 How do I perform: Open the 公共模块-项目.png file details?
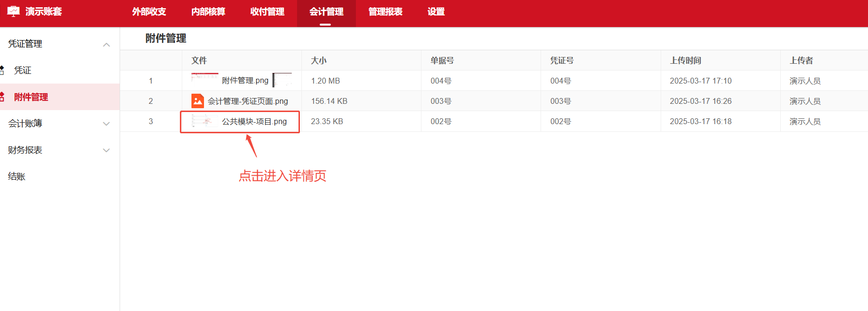(x=254, y=122)
